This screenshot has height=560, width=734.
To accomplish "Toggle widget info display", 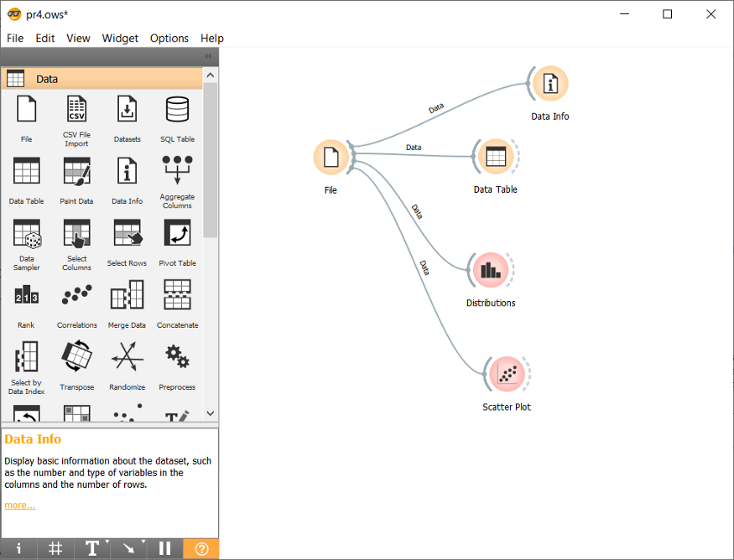I will (x=18, y=548).
